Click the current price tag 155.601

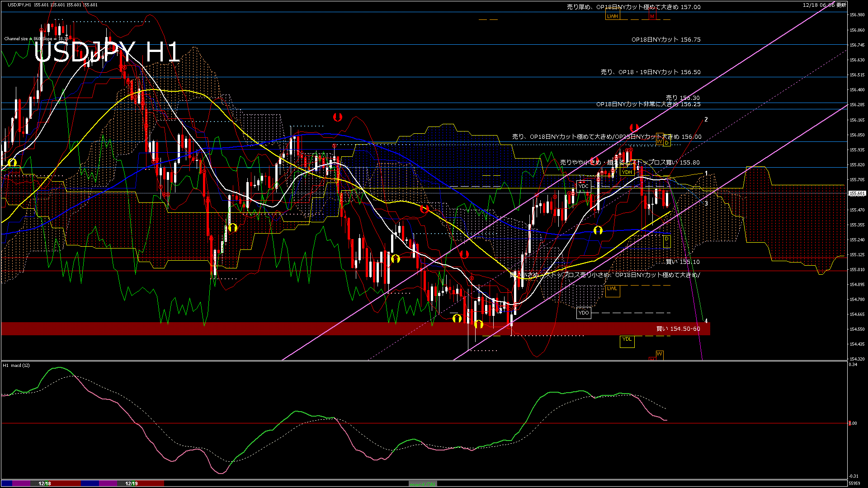pos(857,193)
